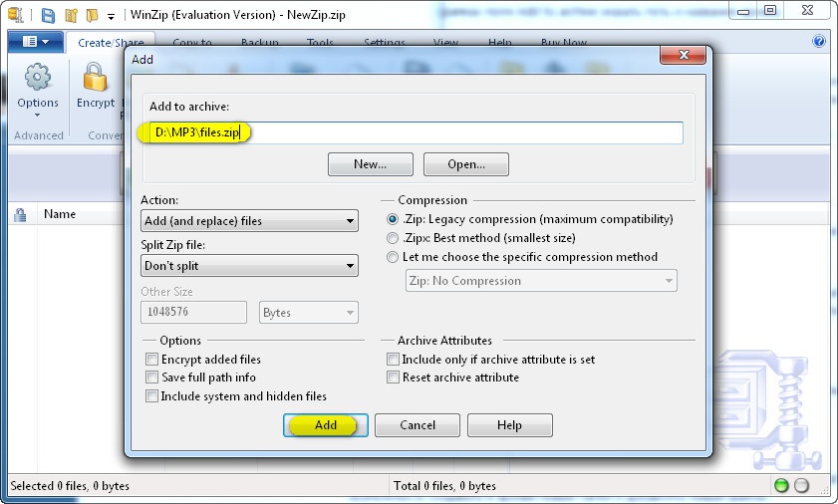
Task: Open the Settings ribbon tab
Action: point(385,42)
